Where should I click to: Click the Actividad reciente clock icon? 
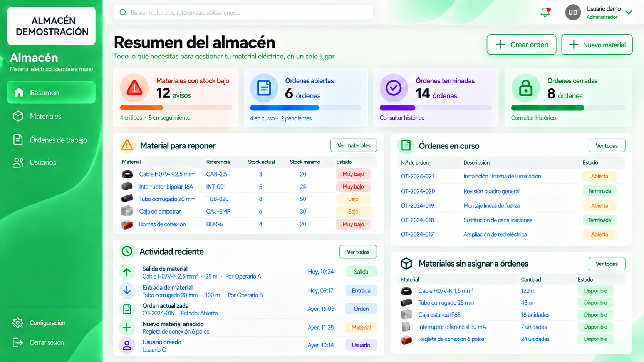[x=127, y=252]
